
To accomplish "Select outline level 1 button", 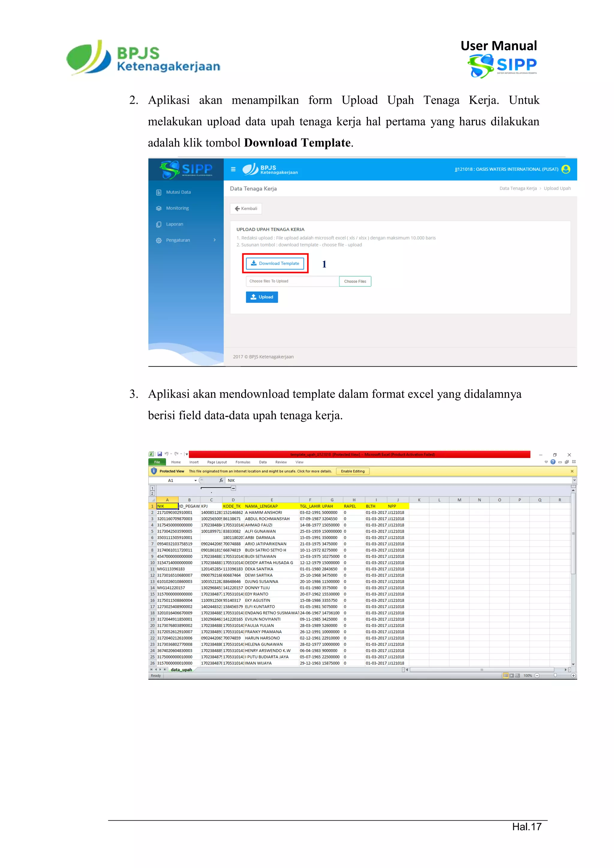I will [x=152, y=489].
